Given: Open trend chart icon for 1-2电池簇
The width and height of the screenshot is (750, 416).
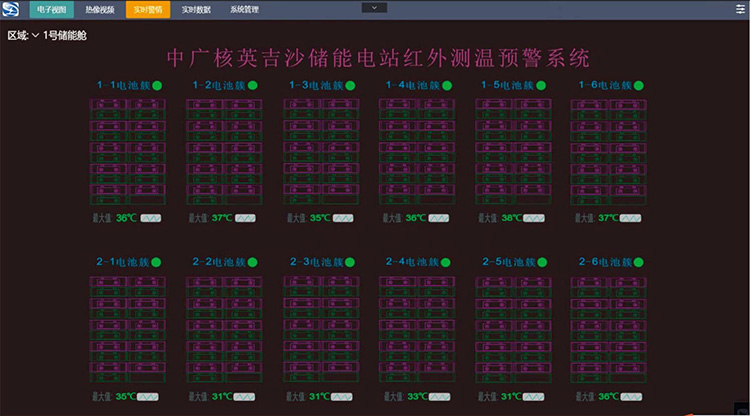Looking at the screenshot, I should point(245,218).
